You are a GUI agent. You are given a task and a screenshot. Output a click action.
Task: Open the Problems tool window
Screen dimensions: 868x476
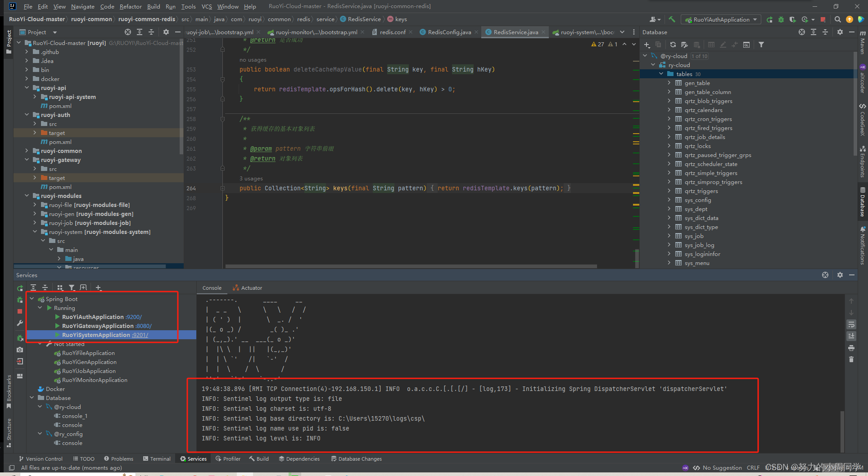(118, 459)
